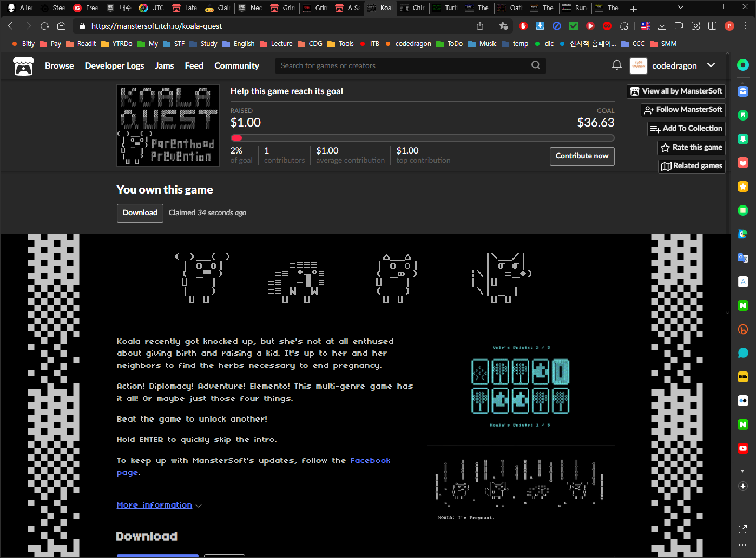Open the codedragon bookmark

(x=408, y=44)
